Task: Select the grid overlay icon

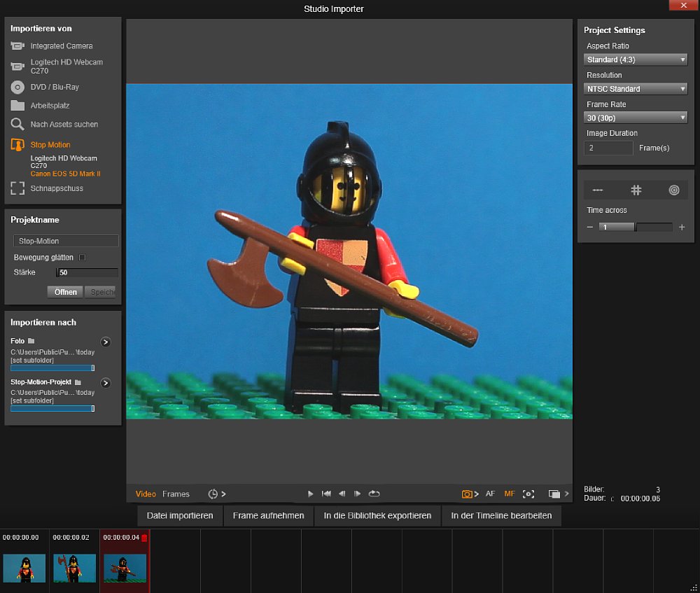Action: tap(636, 190)
